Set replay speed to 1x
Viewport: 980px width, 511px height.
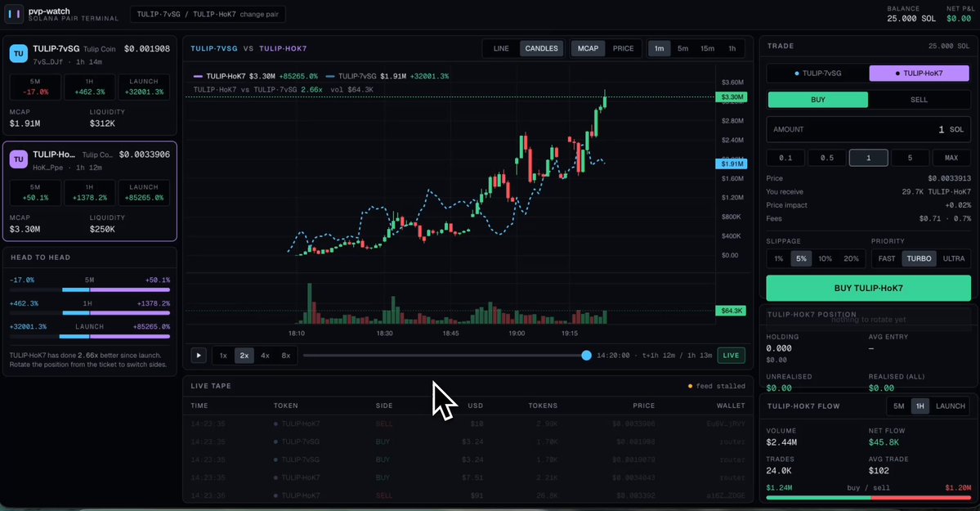[x=223, y=356]
